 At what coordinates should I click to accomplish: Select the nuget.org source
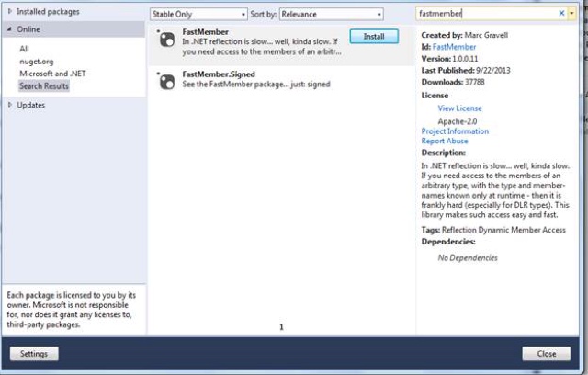tap(37, 62)
